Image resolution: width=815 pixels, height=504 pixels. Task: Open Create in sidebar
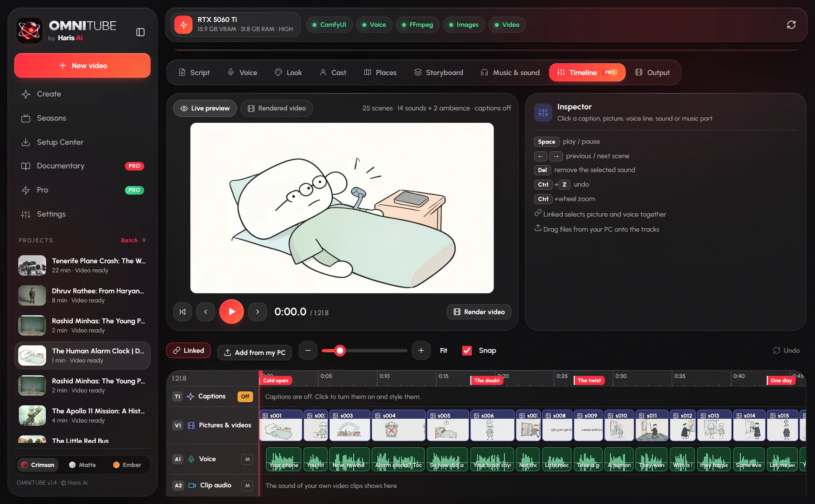(x=82, y=94)
